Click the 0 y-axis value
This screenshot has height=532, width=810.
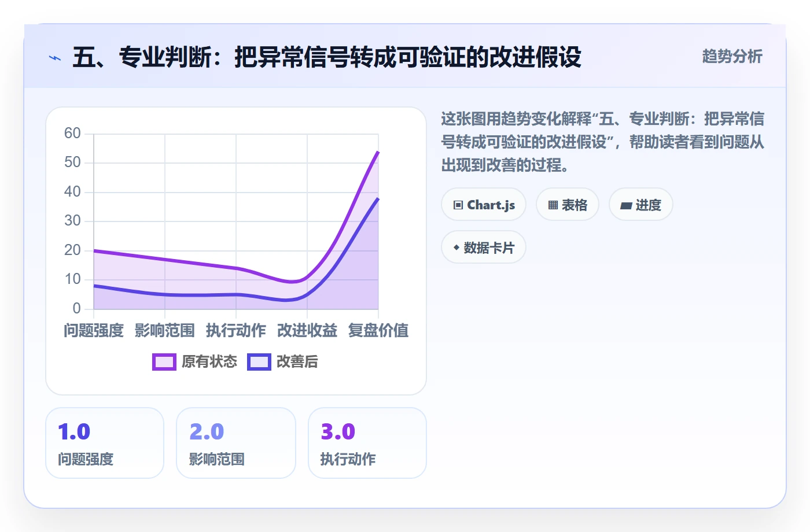(x=76, y=308)
